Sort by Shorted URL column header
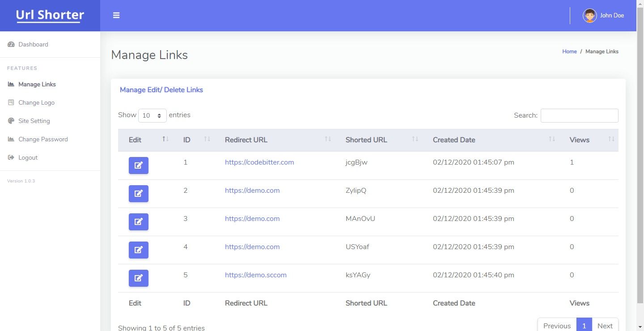The height and width of the screenshot is (331, 644). point(366,140)
